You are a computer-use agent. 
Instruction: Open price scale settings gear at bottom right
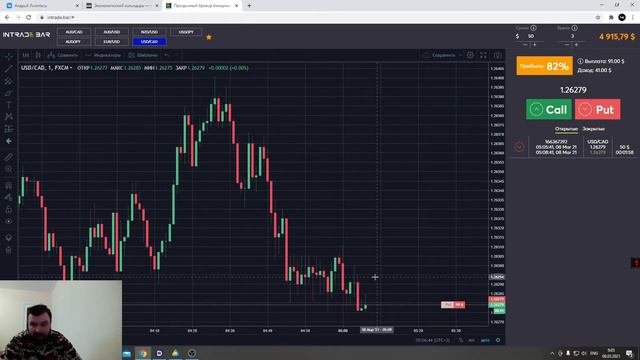[x=498, y=340]
